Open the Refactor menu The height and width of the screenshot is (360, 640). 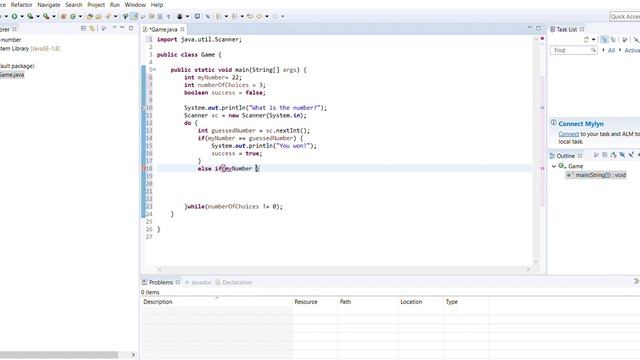pos(21,5)
